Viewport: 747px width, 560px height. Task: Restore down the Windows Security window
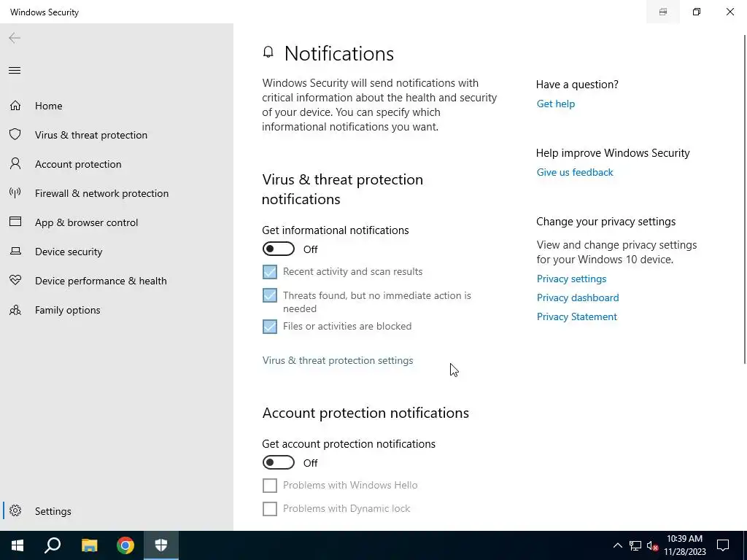click(x=697, y=12)
